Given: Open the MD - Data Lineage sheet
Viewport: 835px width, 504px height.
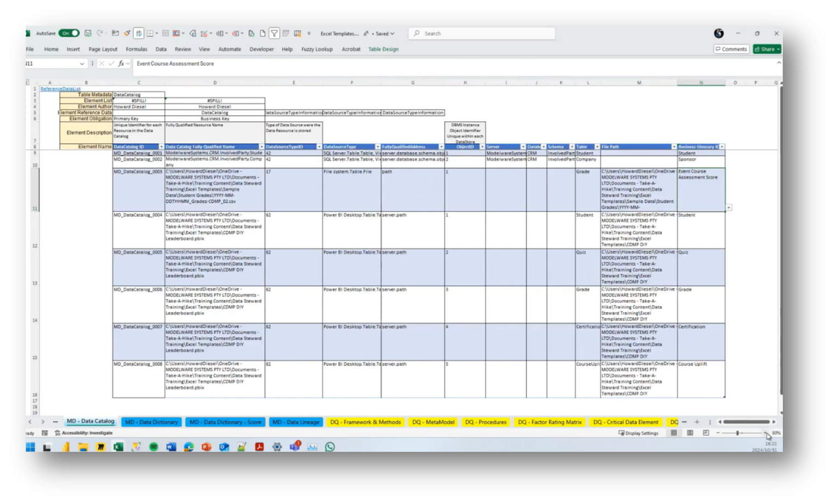Looking at the screenshot, I should (x=296, y=422).
